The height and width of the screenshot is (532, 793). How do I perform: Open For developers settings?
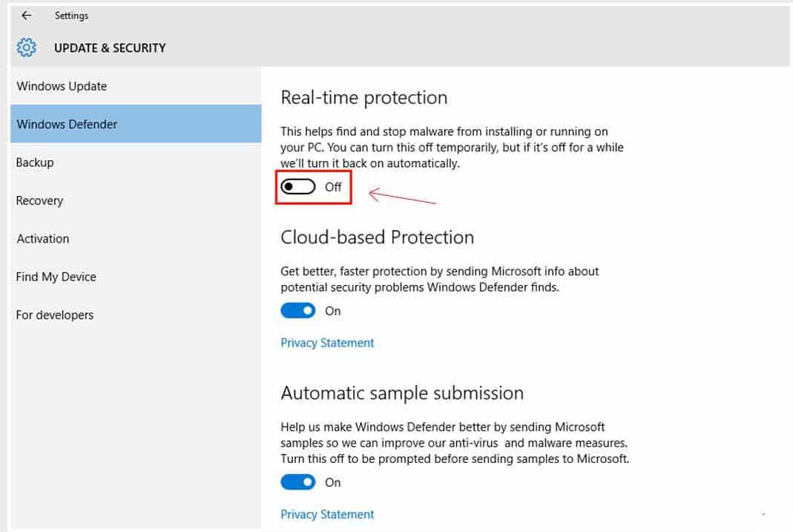pos(136,315)
